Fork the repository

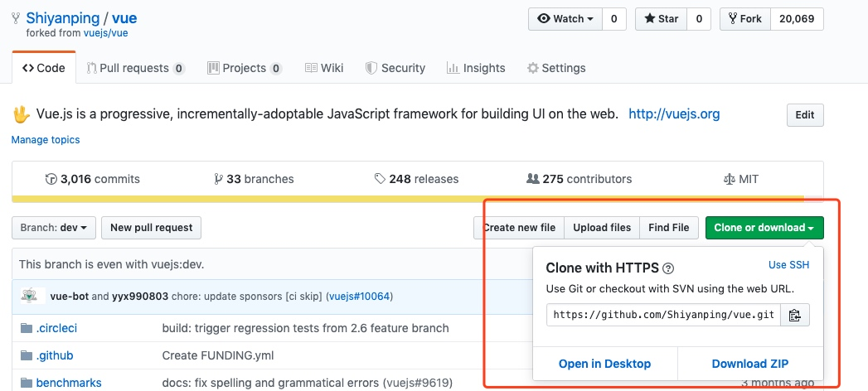click(x=745, y=19)
